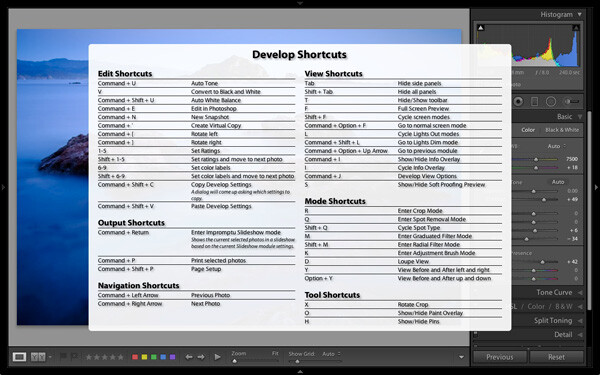The height and width of the screenshot is (375, 600).
Task: Select the Radial Filter tool
Action: click(x=551, y=101)
